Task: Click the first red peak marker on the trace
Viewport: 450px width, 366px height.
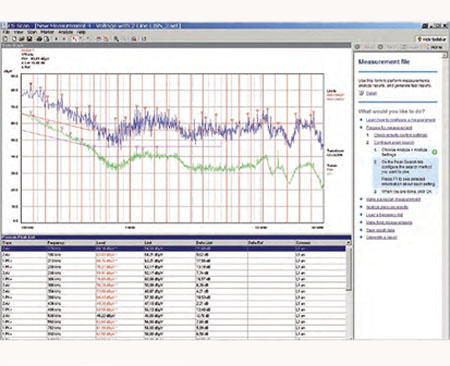Action: coord(31,84)
